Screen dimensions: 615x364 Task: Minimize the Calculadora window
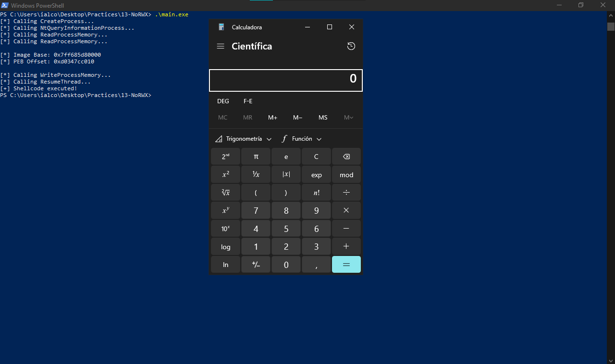[307, 27]
